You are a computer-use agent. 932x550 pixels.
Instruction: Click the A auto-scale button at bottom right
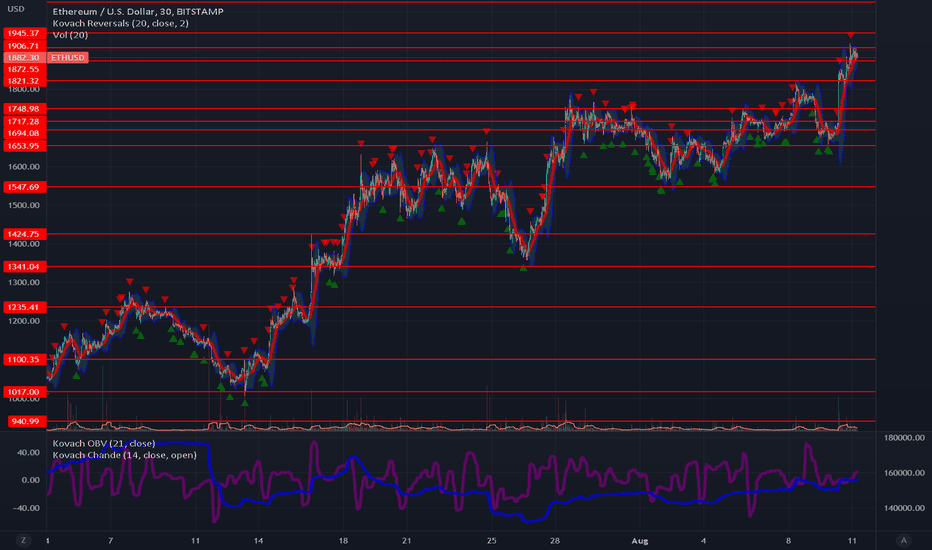click(x=904, y=540)
